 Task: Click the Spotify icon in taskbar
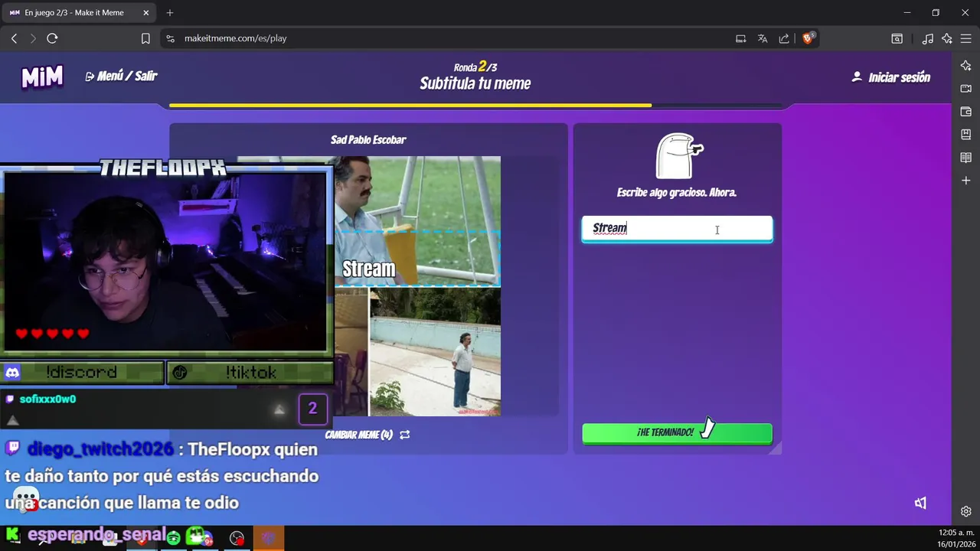tap(174, 538)
